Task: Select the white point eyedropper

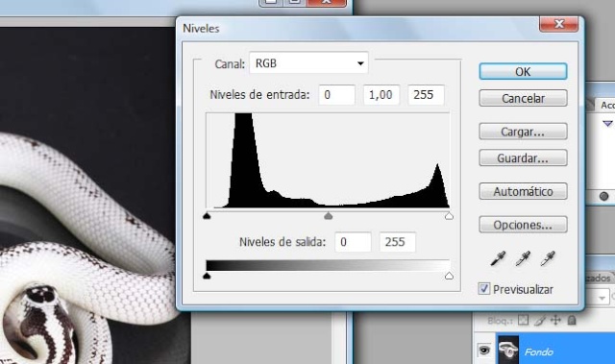Action: pyautogui.click(x=548, y=258)
